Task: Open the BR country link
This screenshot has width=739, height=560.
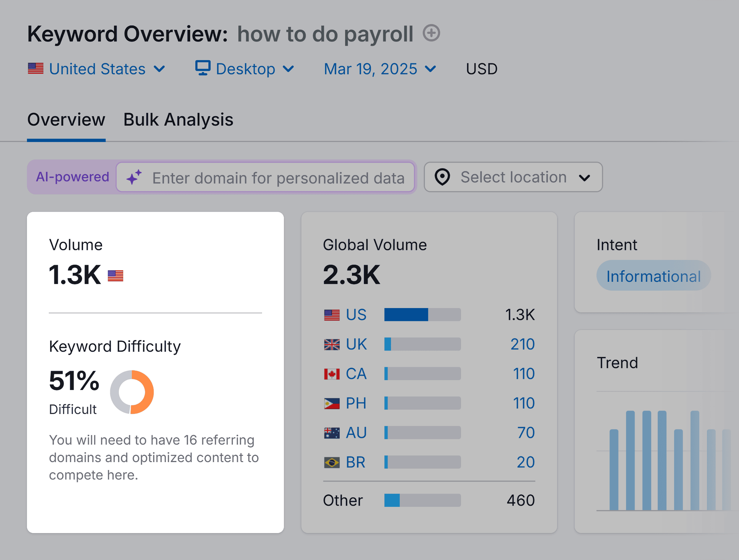Action: pos(356,462)
